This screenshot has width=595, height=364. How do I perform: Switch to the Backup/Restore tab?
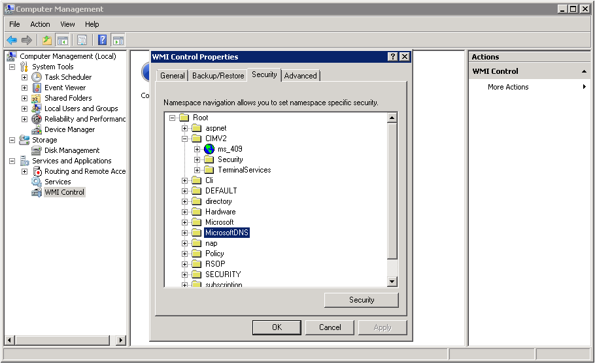point(218,76)
